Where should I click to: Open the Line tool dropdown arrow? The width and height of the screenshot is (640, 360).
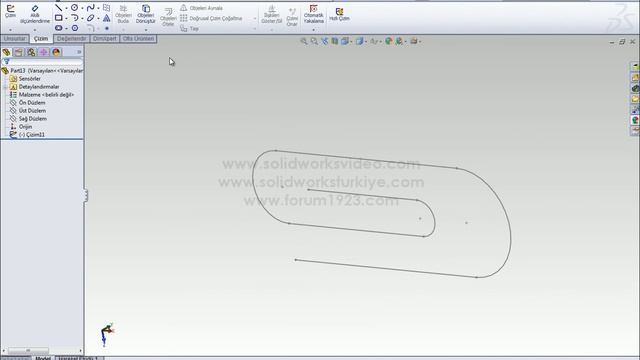(66, 8)
